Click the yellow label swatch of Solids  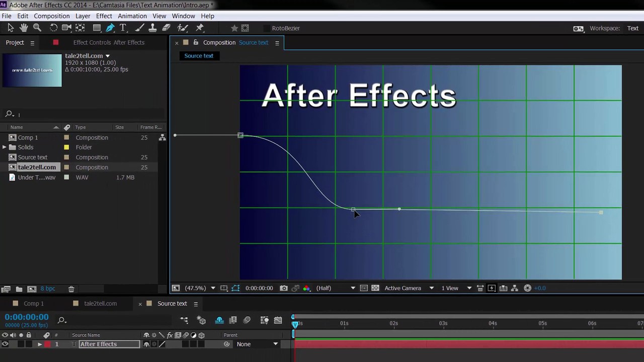66,147
